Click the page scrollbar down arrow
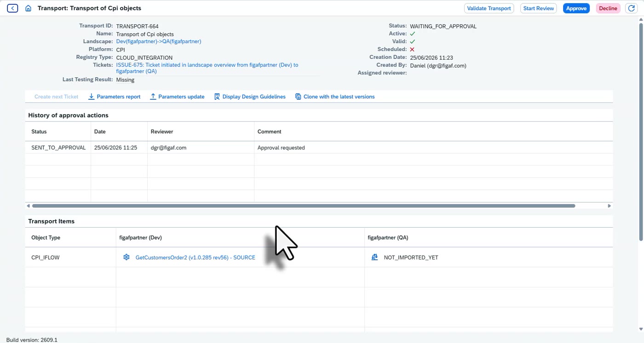 [641, 329]
